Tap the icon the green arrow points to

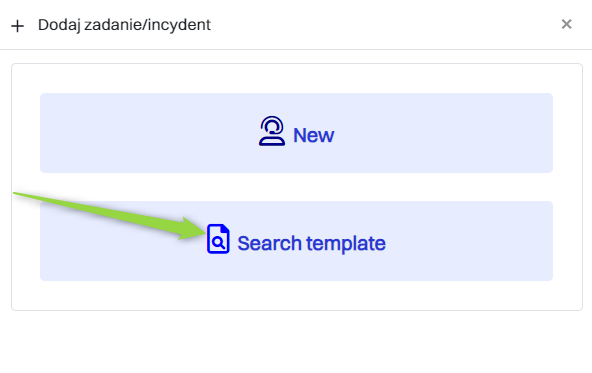pos(218,239)
